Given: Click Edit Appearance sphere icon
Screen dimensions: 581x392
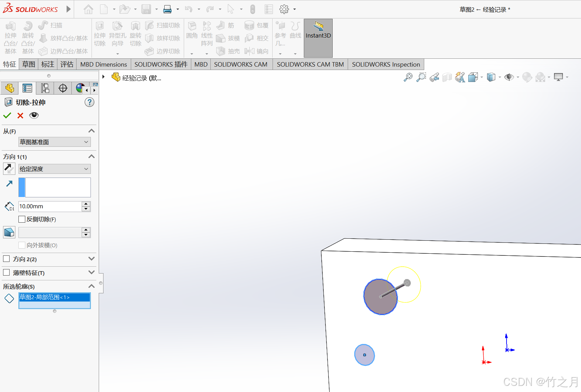Looking at the screenshot, I should [x=527, y=77].
